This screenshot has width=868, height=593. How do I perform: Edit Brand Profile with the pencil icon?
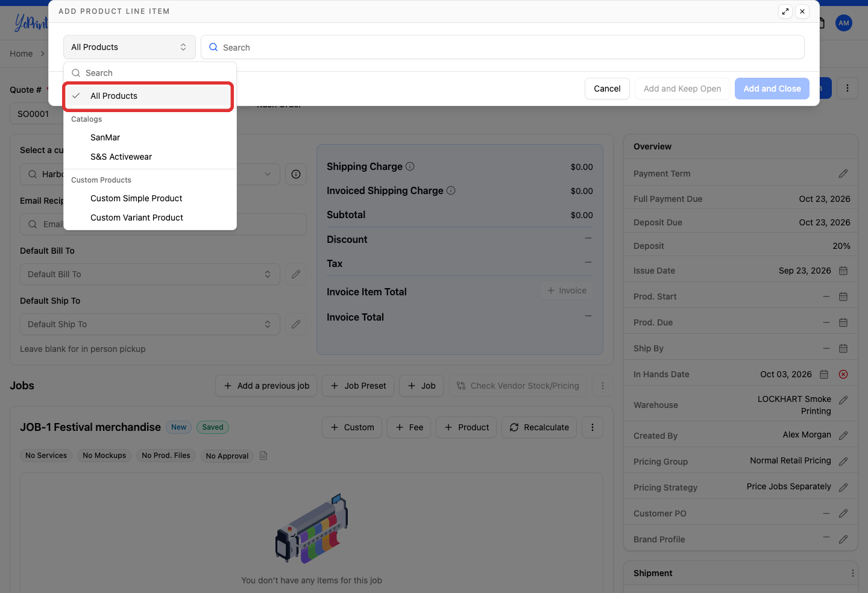point(843,539)
